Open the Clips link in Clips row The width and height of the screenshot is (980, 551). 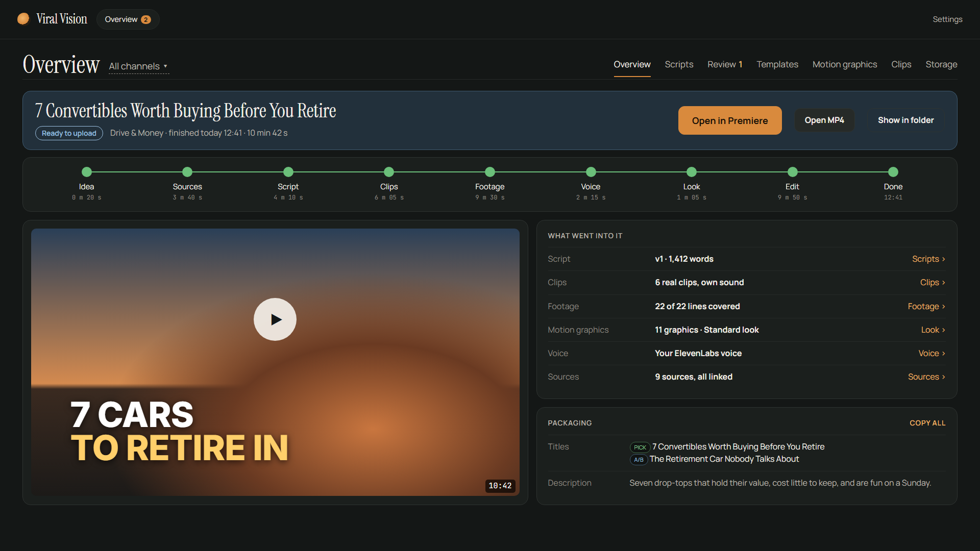point(933,283)
